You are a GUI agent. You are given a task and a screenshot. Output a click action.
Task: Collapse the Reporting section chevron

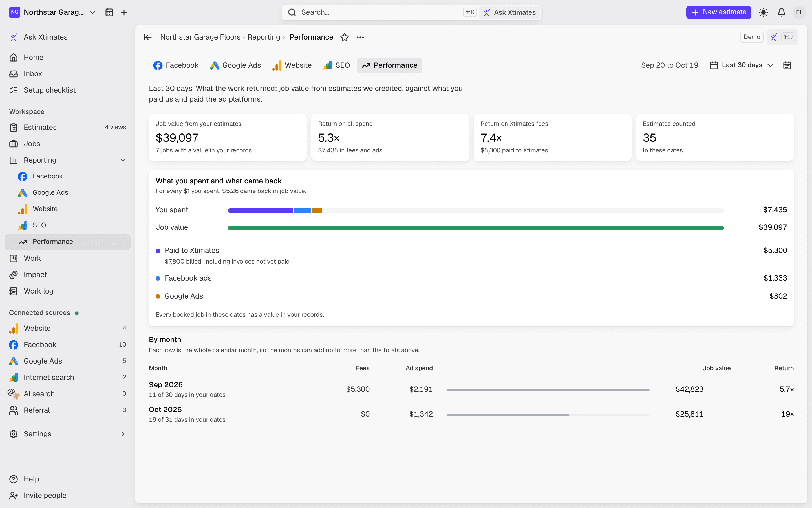(123, 160)
